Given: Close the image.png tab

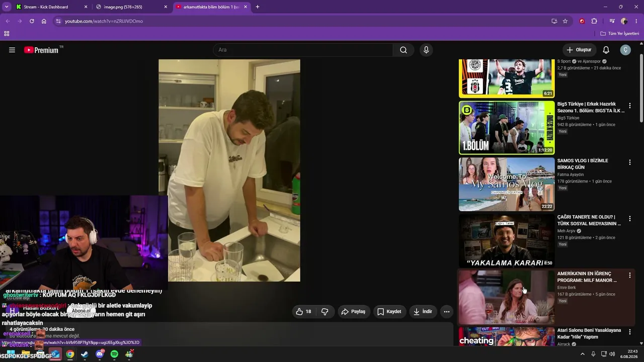Looking at the screenshot, I should (166, 7).
